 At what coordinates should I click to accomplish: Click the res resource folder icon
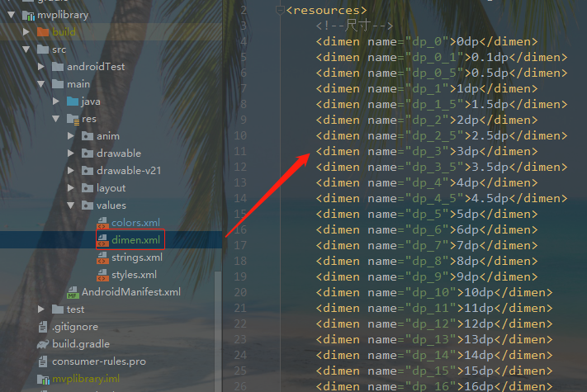pyautogui.click(x=73, y=119)
